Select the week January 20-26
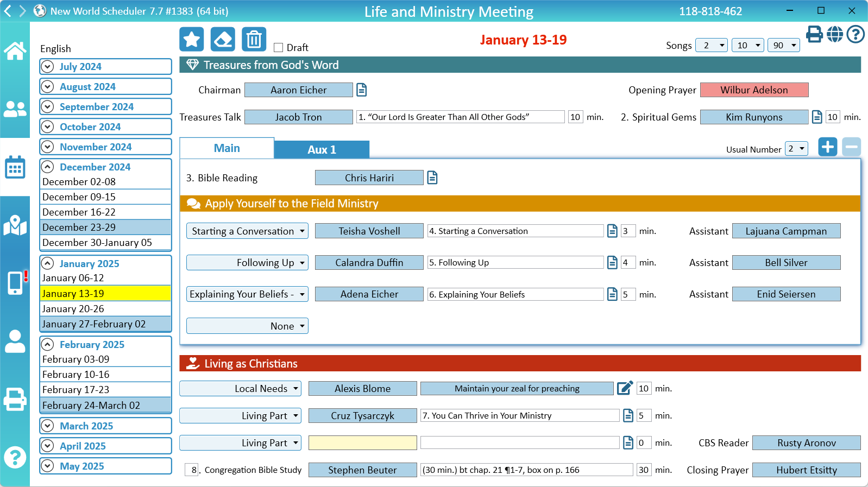868x487 pixels. pos(105,308)
